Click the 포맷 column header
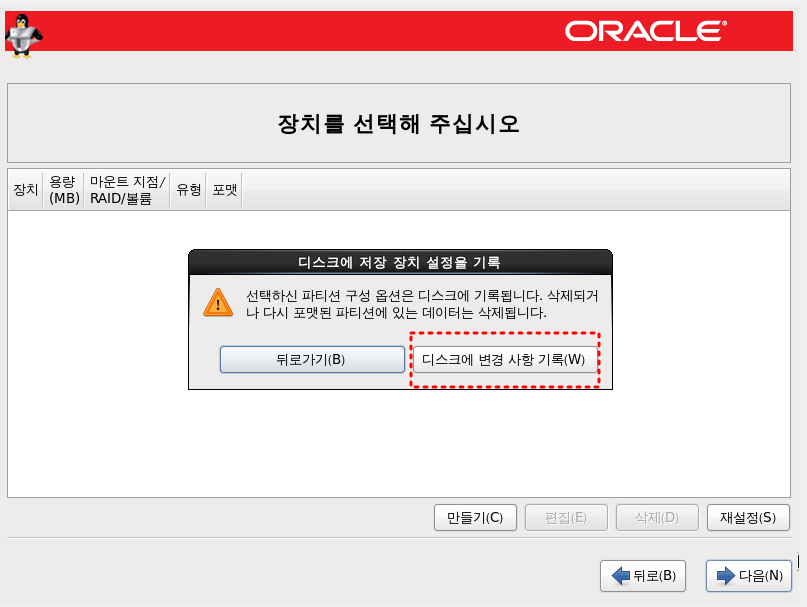This screenshot has height=607, width=807. pyautogui.click(x=224, y=189)
